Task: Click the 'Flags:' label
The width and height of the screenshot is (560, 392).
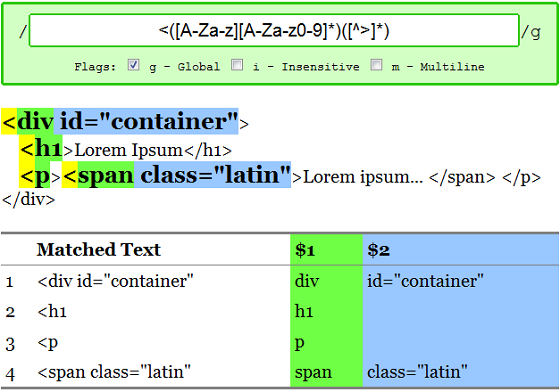Action: (95, 67)
